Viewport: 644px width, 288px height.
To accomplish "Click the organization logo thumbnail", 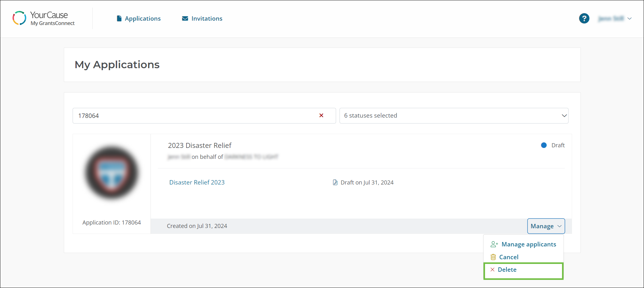I will (x=112, y=172).
